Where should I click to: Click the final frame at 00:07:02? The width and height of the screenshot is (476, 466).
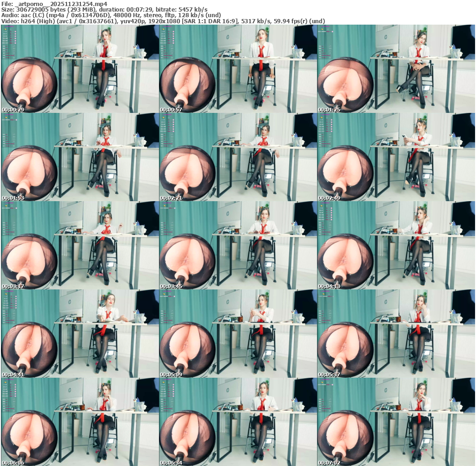point(396,422)
